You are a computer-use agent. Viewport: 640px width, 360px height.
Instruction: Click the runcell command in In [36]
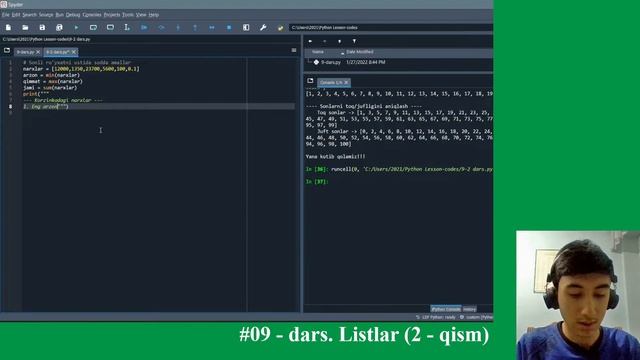(x=412, y=169)
